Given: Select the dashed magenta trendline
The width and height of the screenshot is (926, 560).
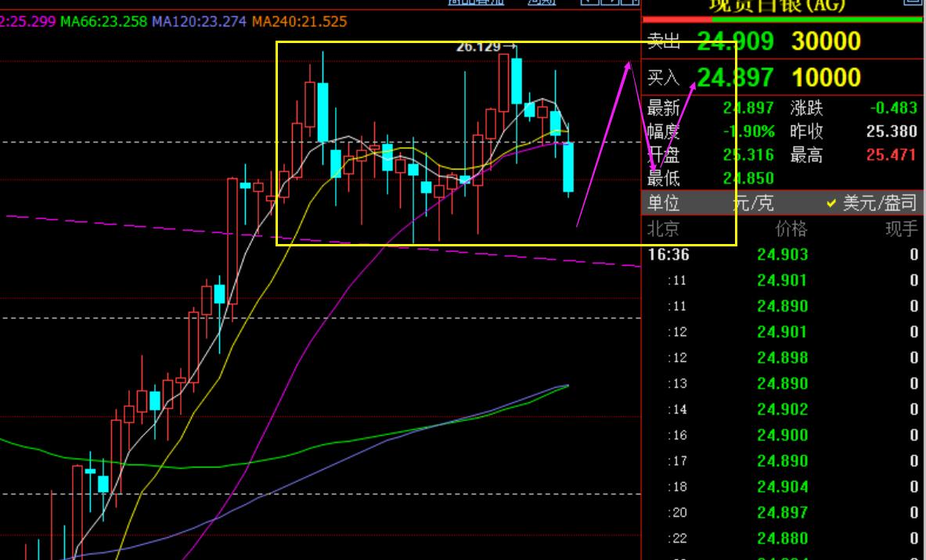Looking at the screenshot, I should point(323,242).
